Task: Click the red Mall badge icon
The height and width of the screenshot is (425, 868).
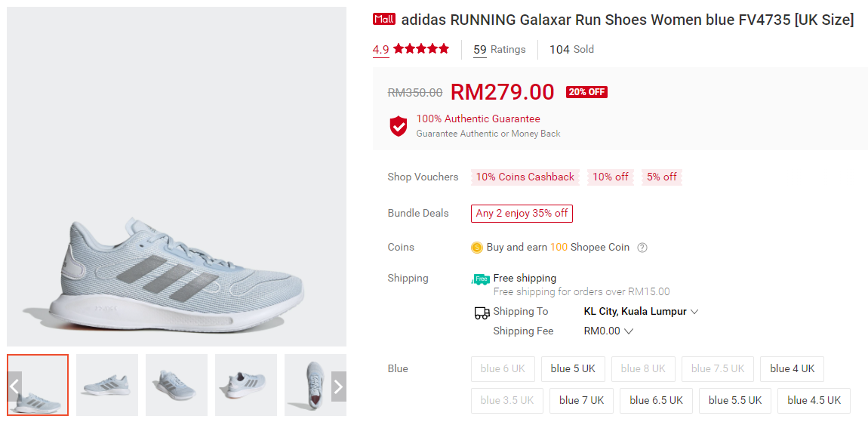Action: [x=383, y=20]
